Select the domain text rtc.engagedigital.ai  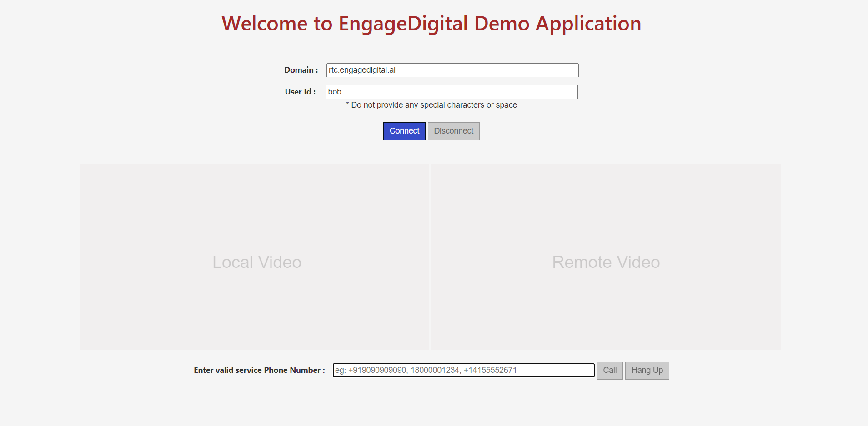pos(361,70)
